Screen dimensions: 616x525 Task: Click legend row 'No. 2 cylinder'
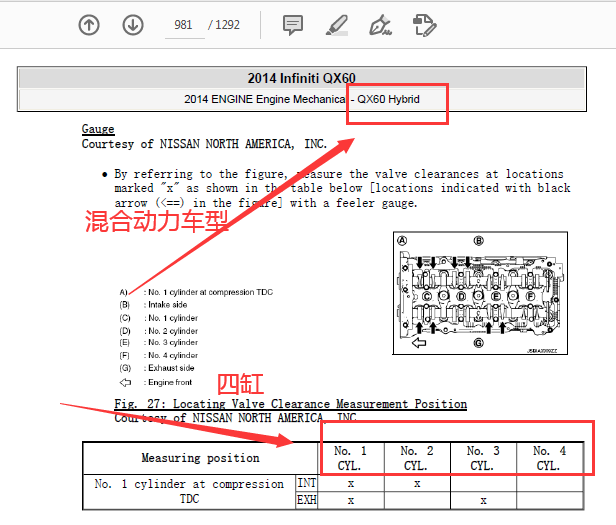159,331
